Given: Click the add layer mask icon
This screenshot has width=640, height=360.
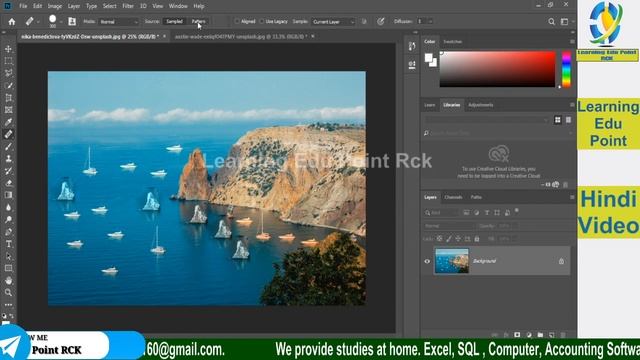Looking at the screenshot, I should (x=517, y=335).
